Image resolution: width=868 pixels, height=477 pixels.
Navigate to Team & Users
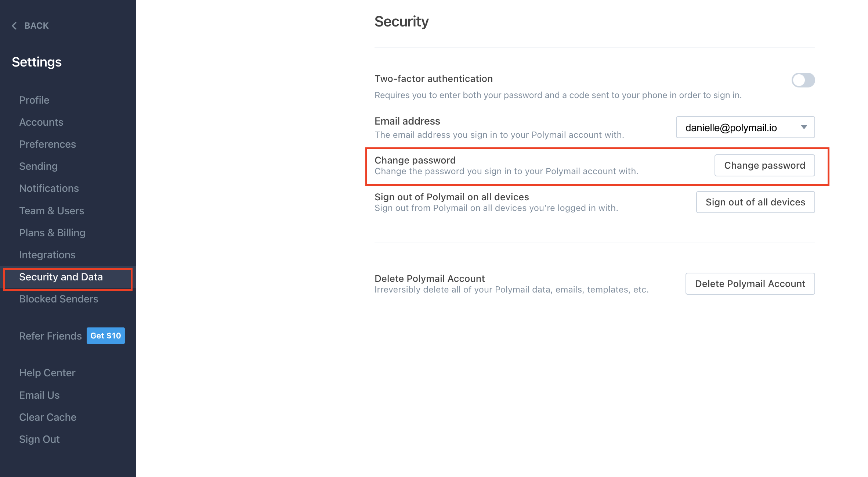pyautogui.click(x=51, y=211)
